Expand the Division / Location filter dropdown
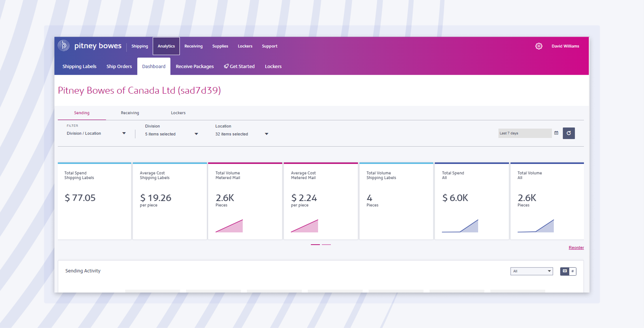 tap(96, 133)
